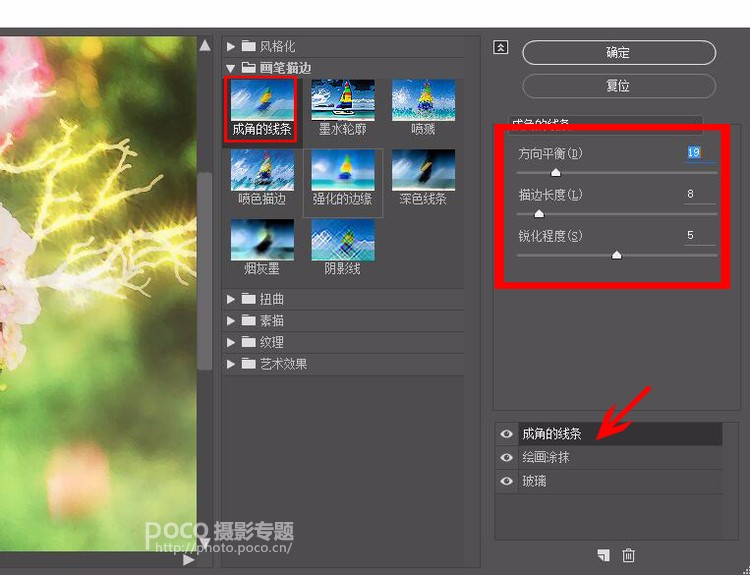Image resolution: width=750 pixels, height=575 pixels.
Task: Add a new effect layer
Action: (x=603, y=555)
